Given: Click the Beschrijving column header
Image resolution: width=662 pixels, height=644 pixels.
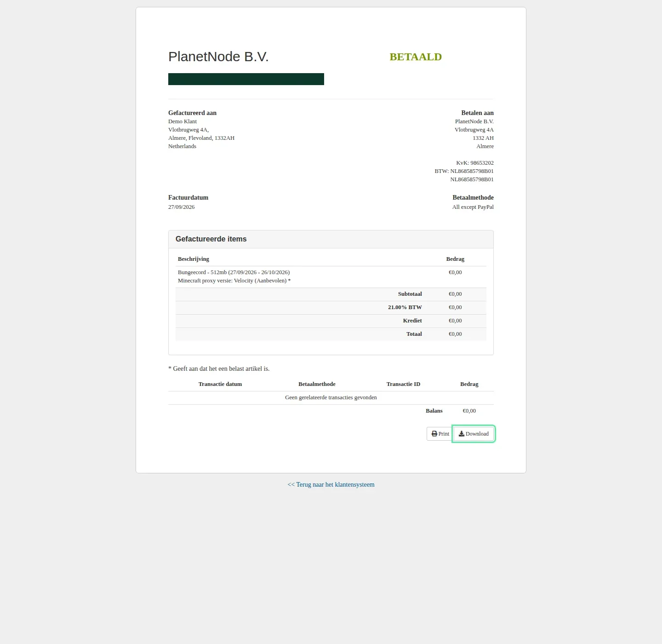Looking at the screenshot, I should point(194,259).
